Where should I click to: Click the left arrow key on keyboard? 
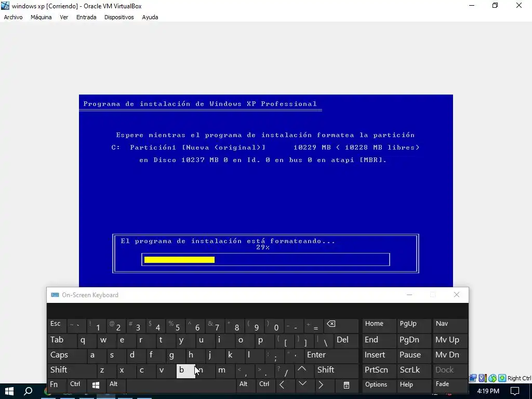click(x=282, y=385)
